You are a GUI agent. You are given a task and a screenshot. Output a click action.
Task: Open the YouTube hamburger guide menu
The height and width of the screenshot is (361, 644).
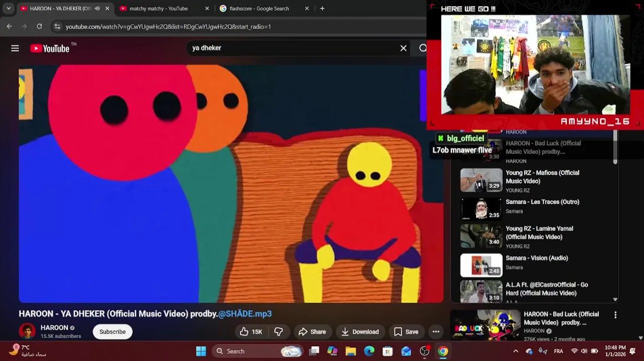15,48
